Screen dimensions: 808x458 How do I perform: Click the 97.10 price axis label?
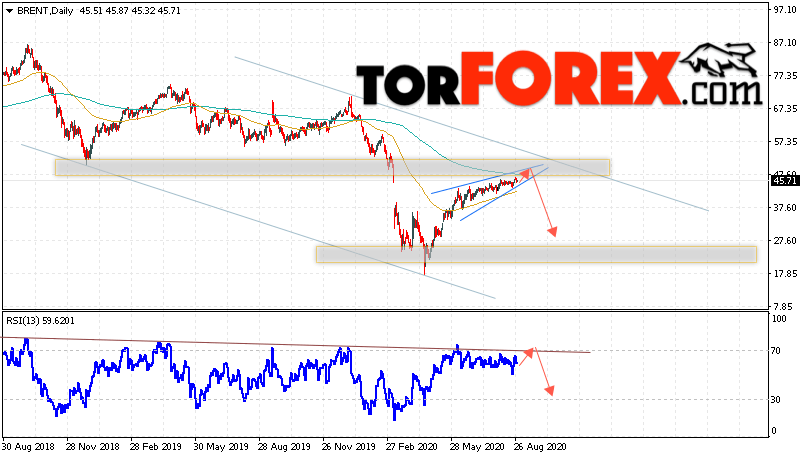[785, 10]
